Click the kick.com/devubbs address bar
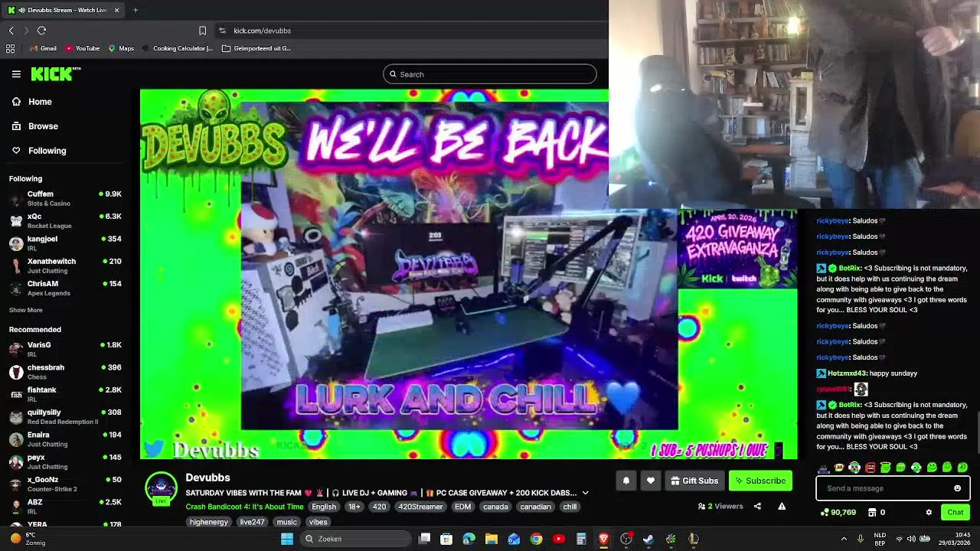Viewport: 980px width, 551px height. tap(262, 31)
